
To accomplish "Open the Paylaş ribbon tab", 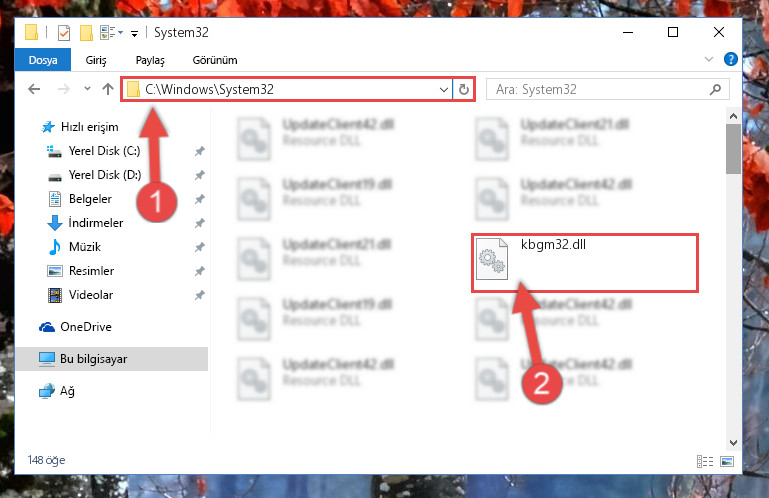I will [x=150, y=60].
